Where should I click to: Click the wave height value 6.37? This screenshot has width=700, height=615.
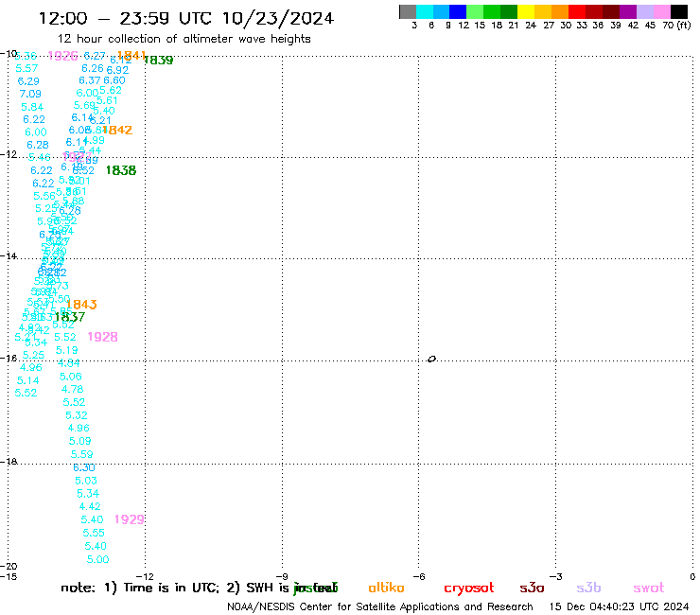[90, 80]
